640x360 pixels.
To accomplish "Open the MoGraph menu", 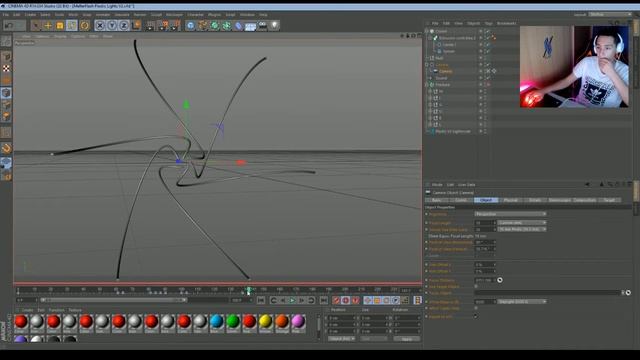I will 174,15.
